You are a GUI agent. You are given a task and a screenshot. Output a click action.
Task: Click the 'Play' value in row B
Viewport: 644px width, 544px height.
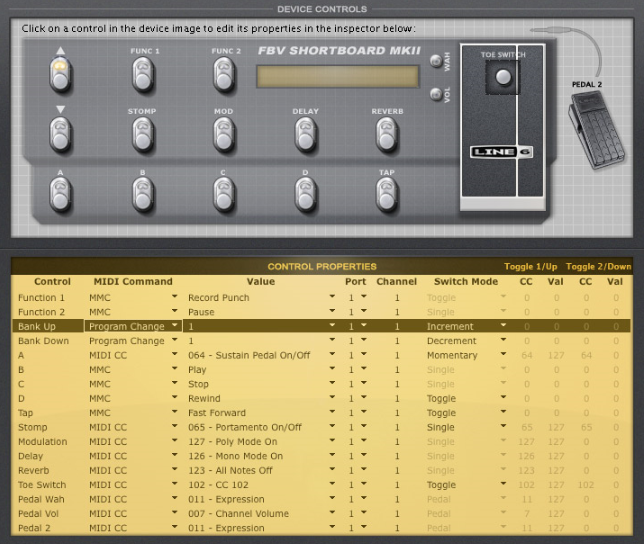(x=197, y=370)
